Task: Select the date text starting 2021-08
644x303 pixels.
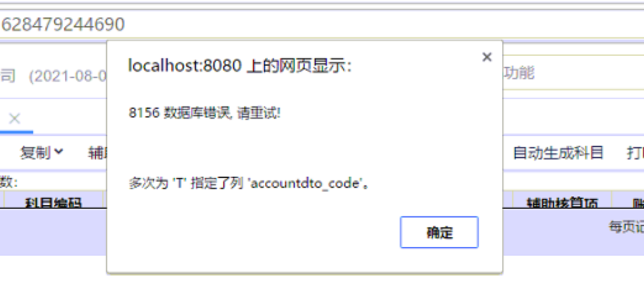Action: pos(68,76)
